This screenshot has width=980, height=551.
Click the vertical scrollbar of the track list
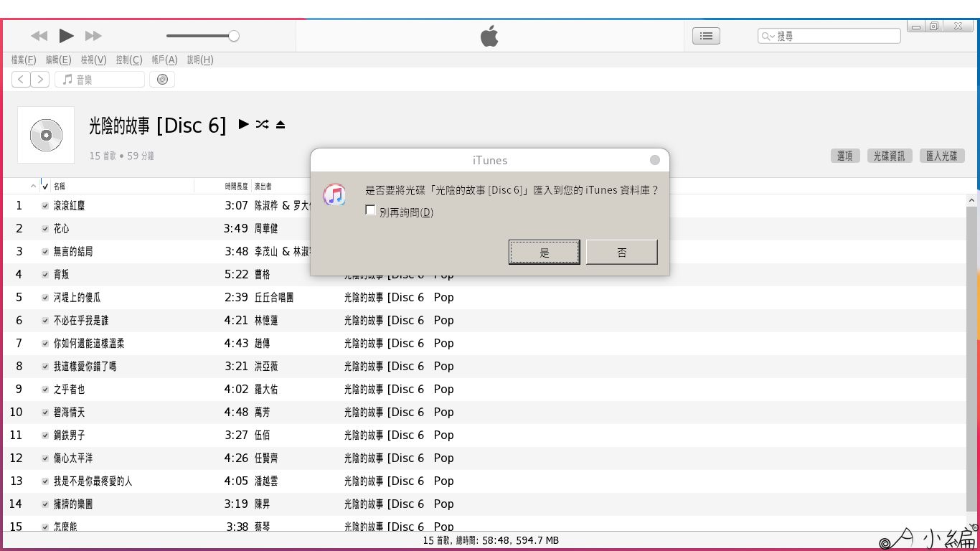[x=972, y=357]
